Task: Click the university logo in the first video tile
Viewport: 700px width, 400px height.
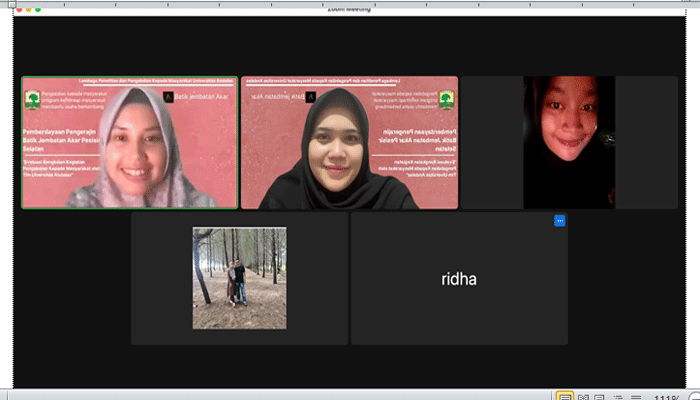Action: coord(31,99)
